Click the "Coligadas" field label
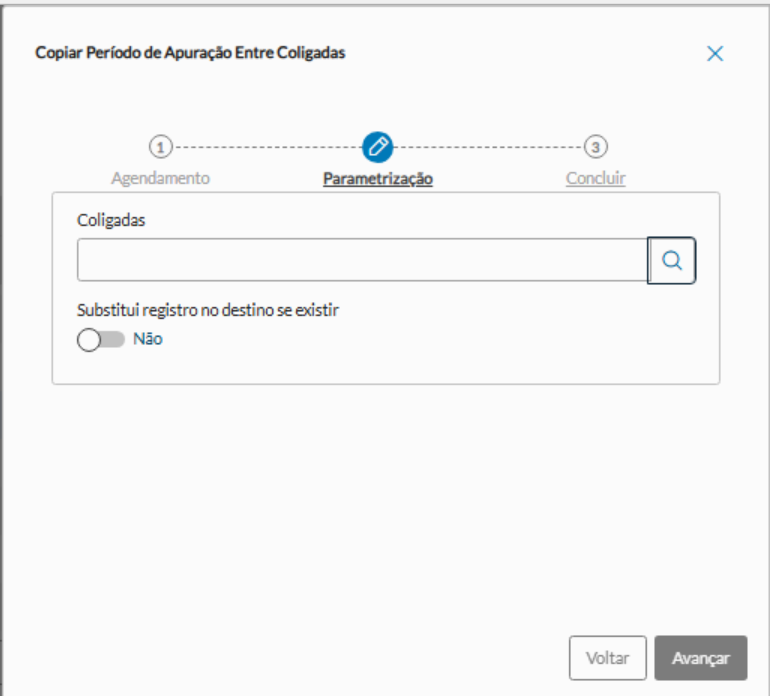The width and height of the screenshot is (770, 696). tap(111, 221)
